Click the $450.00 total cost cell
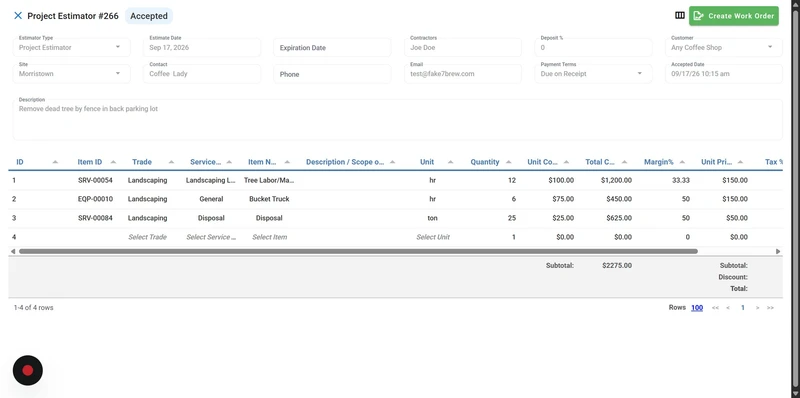Screen dimensions: 800x398 [619, 199]
